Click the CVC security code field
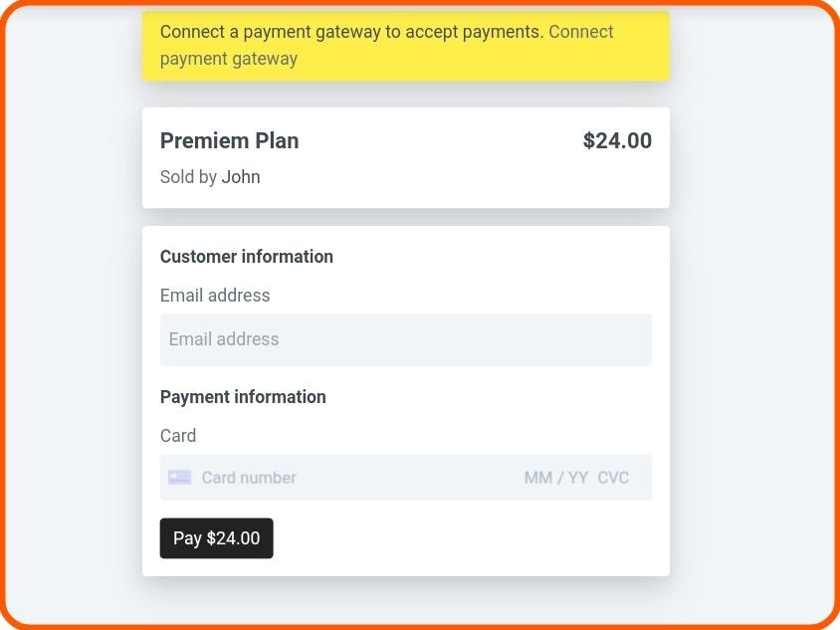 (x=613, y=478)
